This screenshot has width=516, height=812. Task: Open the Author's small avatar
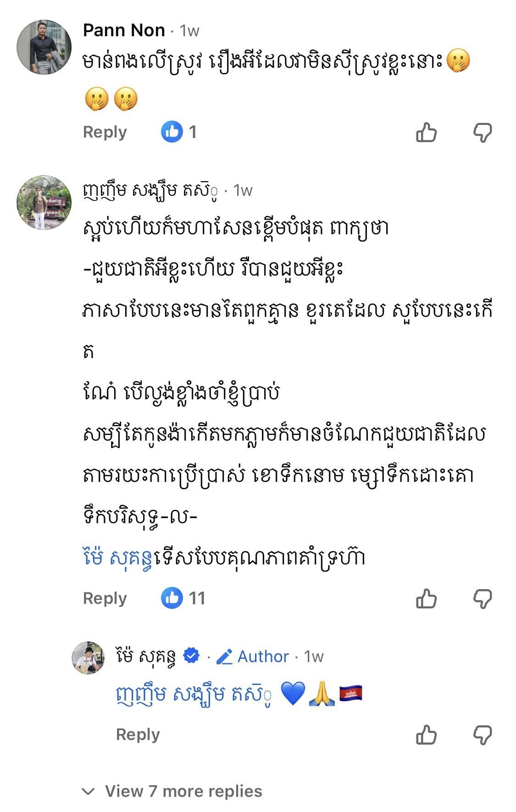pyautogui.click(x=88, y=657)
